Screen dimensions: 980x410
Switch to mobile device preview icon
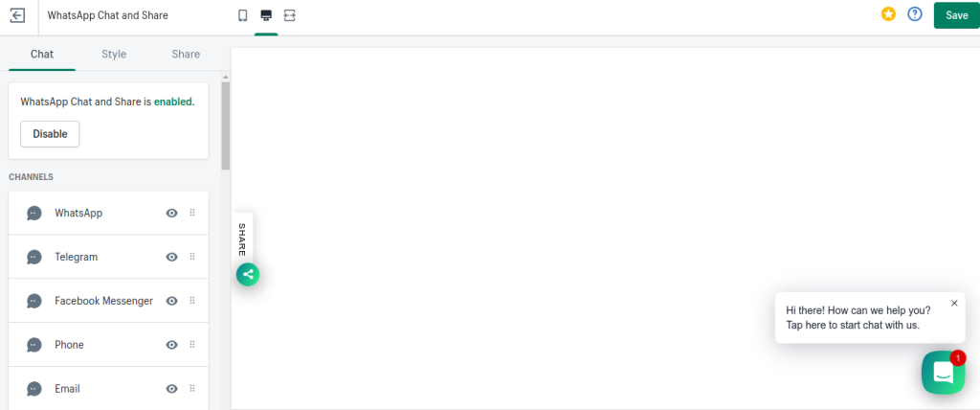tap(243, 15)
